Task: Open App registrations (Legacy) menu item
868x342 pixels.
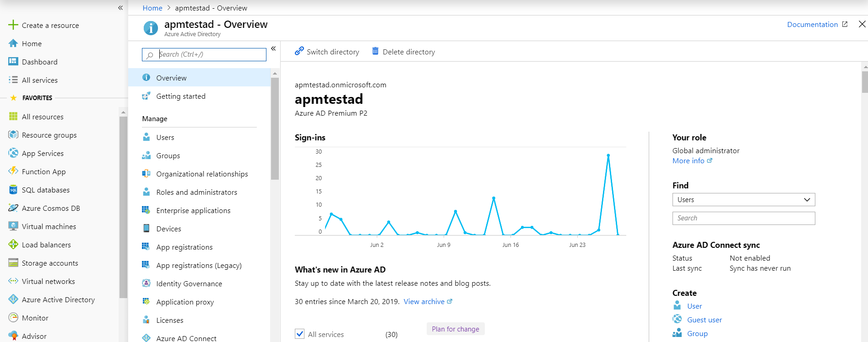Action: 200,265
